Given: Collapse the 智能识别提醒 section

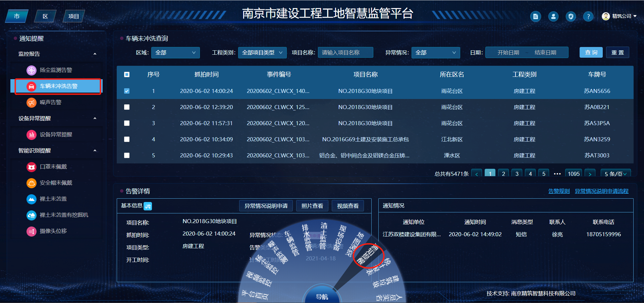Looking at the screenshot, I should pos(95,151).
